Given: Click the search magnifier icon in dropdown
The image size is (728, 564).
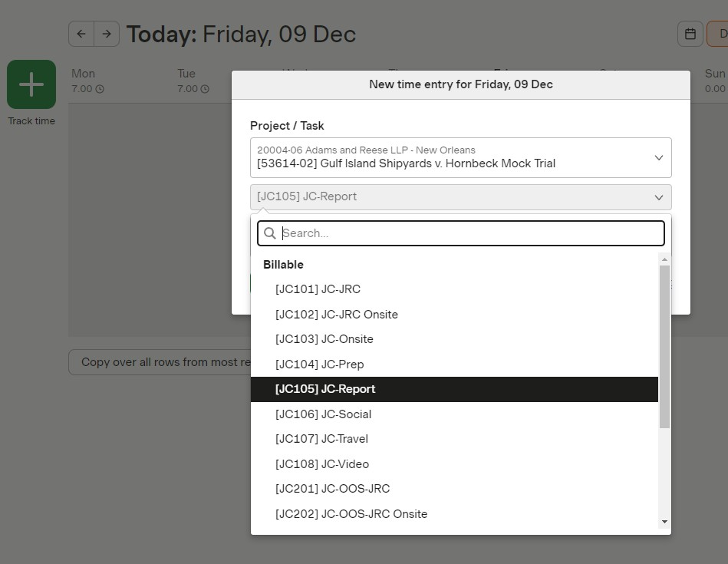Looking at the screenshot, I should 270,233.
